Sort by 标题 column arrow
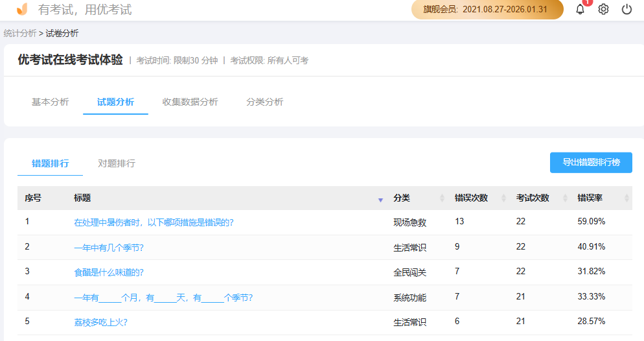The height and width of the screenshot is (341, 644). click(x=380, y=199)
